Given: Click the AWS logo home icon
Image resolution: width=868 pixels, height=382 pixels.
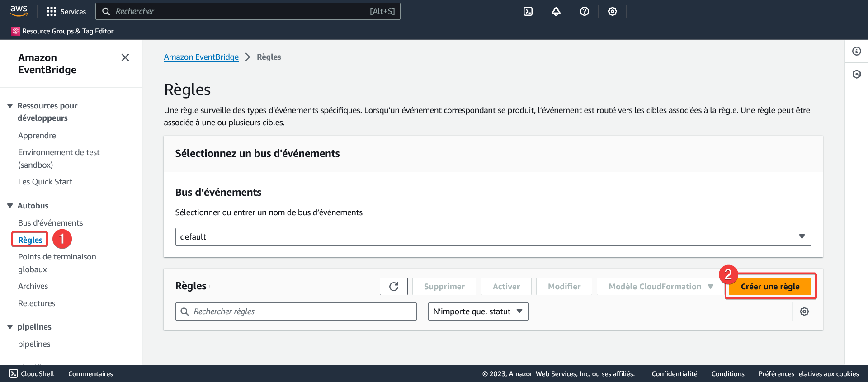Looking at the screenshot, I should [19, 11].
